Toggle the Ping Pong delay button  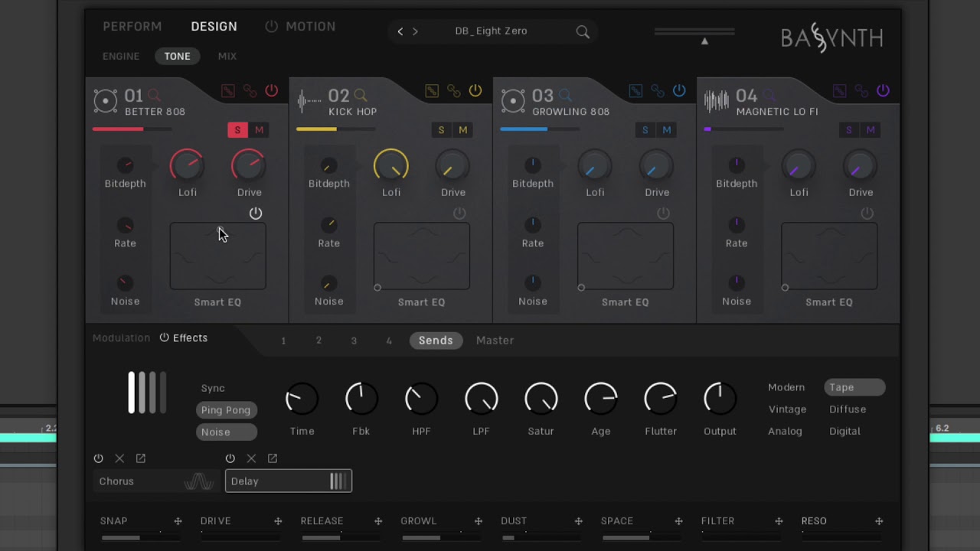click(x=226, y=410)
